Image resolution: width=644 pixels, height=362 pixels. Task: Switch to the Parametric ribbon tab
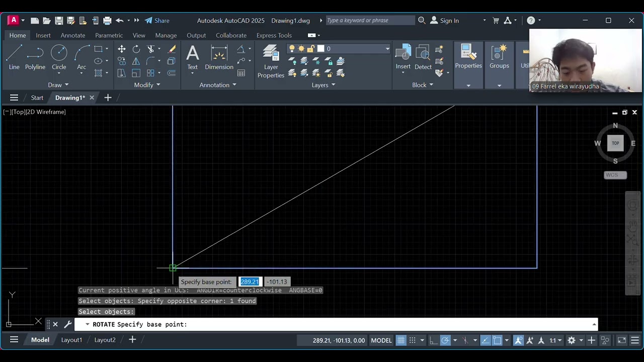(109, 35)
